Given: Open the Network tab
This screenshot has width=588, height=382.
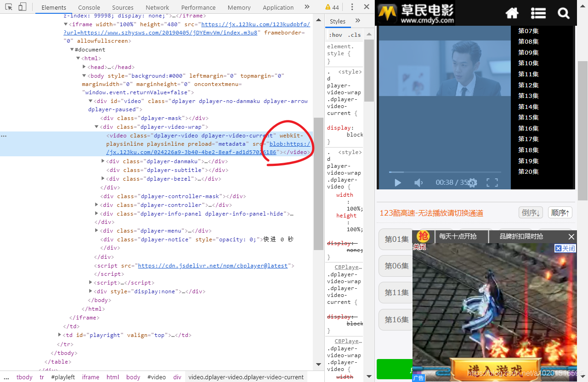Looking at the screenshot, I should 158,7.
